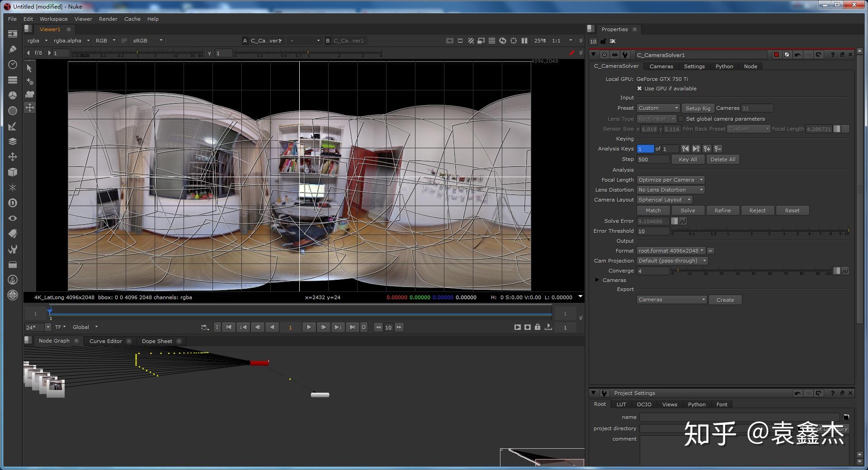Select the viewer arrow selection tool
This screenshot has height=470, width=868.
click(x=29, y=68)
